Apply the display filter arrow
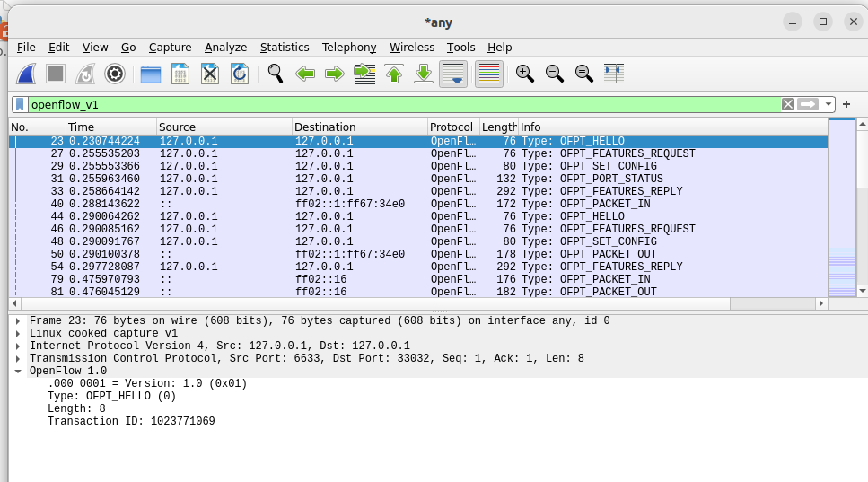Screen dimensions: 868x482 tap(808, 104)
